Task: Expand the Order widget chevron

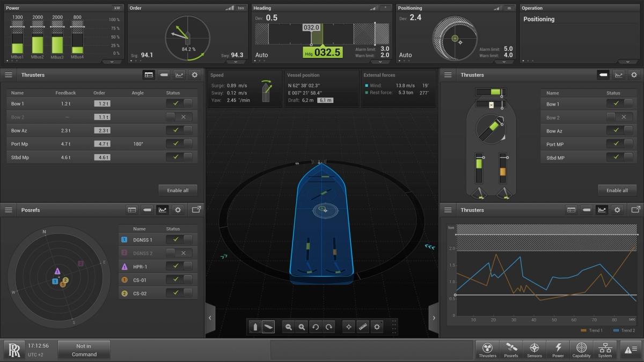Action: (236, 62)
